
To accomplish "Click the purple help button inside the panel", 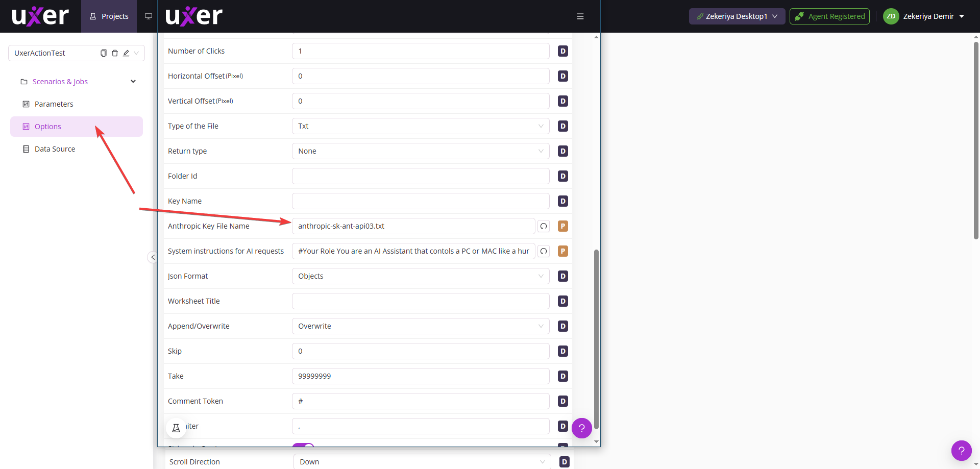I will (582, 428).
